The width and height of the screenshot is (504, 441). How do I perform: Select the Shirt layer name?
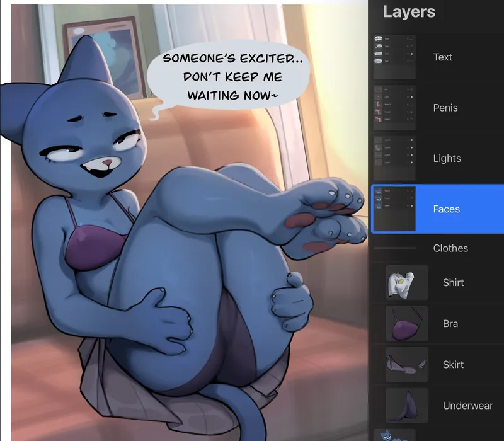pos(453,282)
